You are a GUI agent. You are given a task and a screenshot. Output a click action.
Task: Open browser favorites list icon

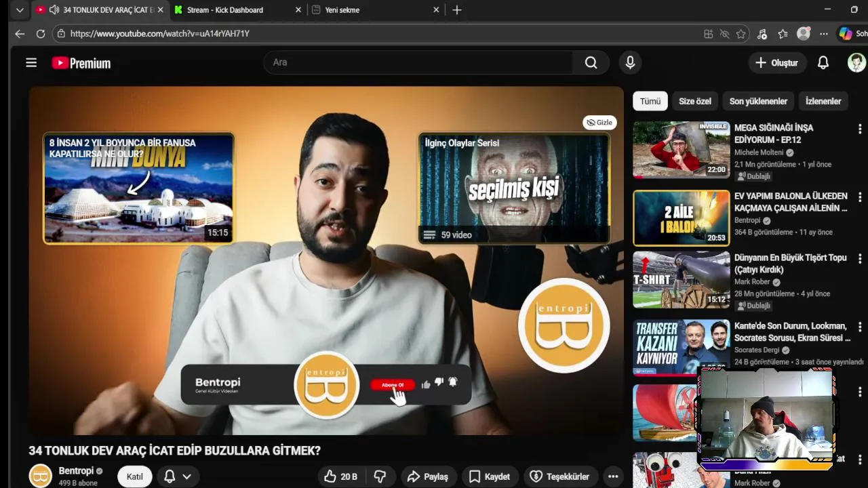tap(783, 34)
